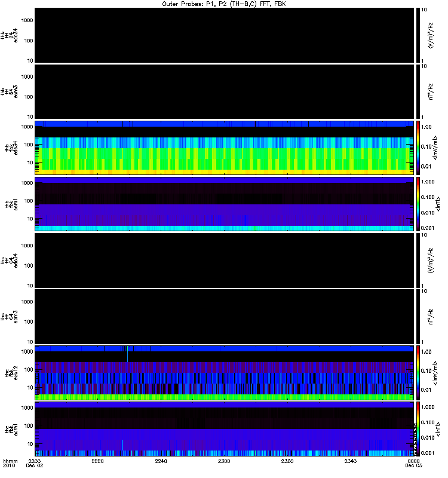Screen dimensions: 448x478
Task: Click the 0.10 color bar value for thb fbk edc34
Action: point(426,146)
